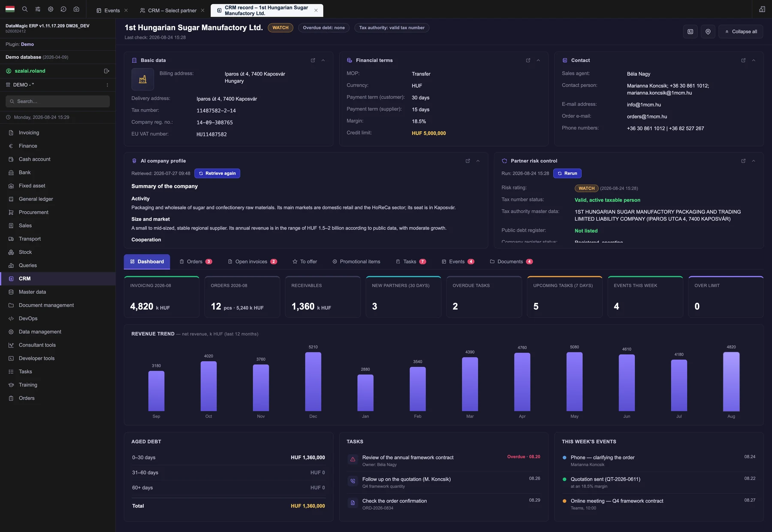The height and width of the screenshot is (532, 772).
Task: Click the camera screenshot icon in top toolbar
Action: pos(76,9)
